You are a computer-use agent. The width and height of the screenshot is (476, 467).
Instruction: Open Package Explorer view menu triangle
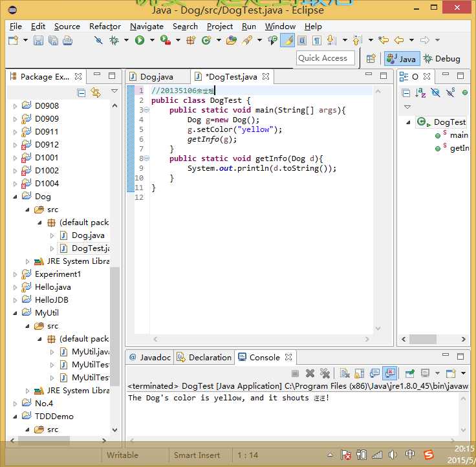[114, 91]
